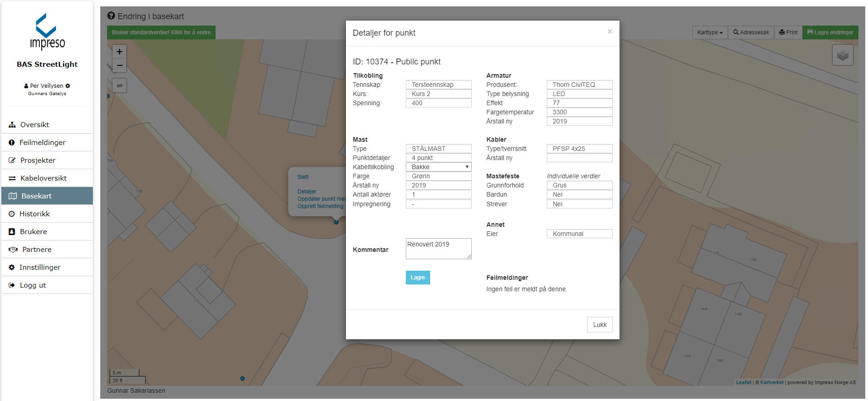The height and width of the screenshot is (401, 868).
Task: Open the Kartverket attribution link
Action: click(771, 382)
